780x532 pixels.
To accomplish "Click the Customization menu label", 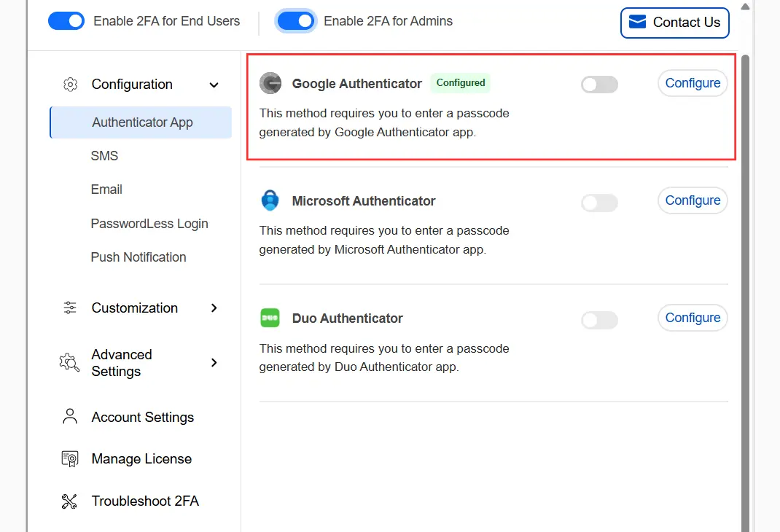I will click(134, 308).
